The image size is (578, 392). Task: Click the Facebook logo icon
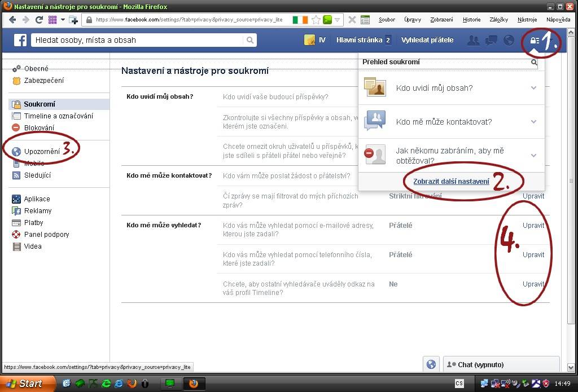click(20, 40)
